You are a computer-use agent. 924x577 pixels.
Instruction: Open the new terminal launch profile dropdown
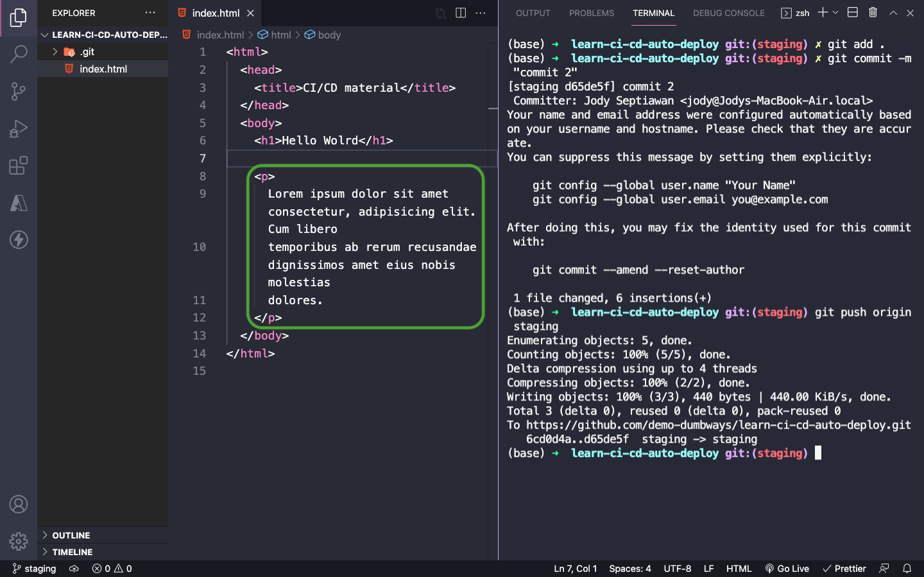pyautogui.click(x=835, y=13)
